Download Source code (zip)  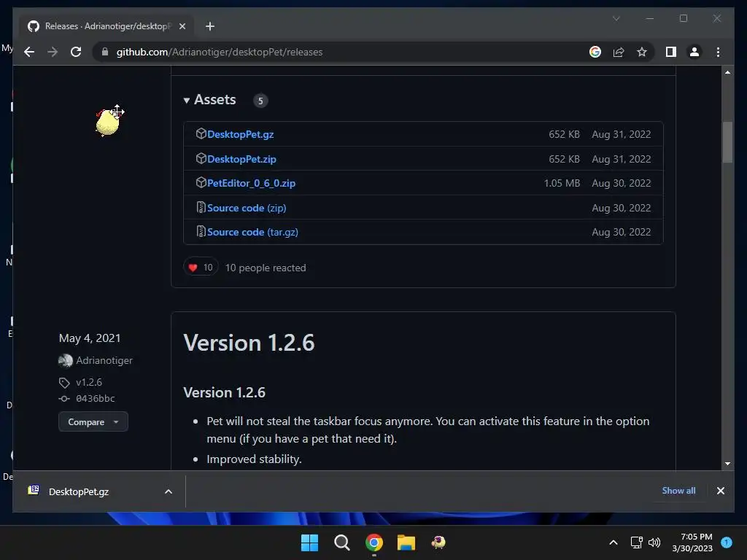coord(247,208)
